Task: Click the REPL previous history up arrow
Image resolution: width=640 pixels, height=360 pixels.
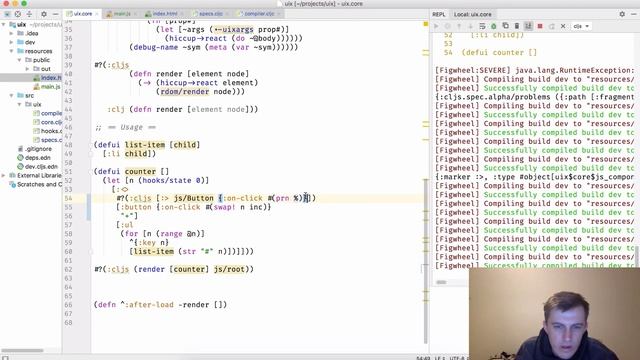Action: coord(459,26)
